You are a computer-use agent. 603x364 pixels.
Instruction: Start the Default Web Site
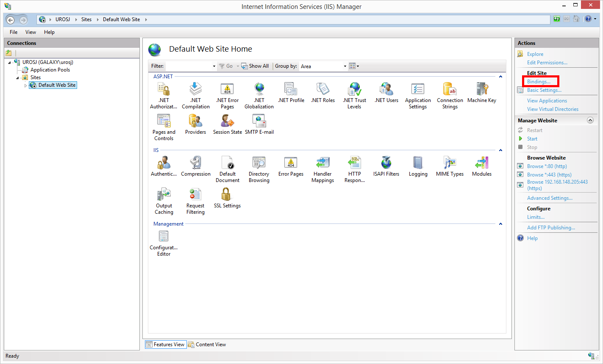point(531,138)
